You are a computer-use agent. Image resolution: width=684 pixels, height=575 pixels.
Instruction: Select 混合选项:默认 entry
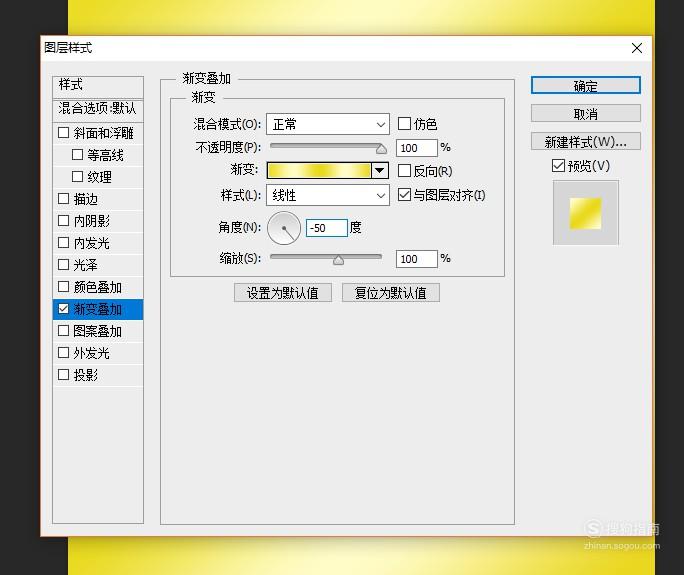(98, 110)
